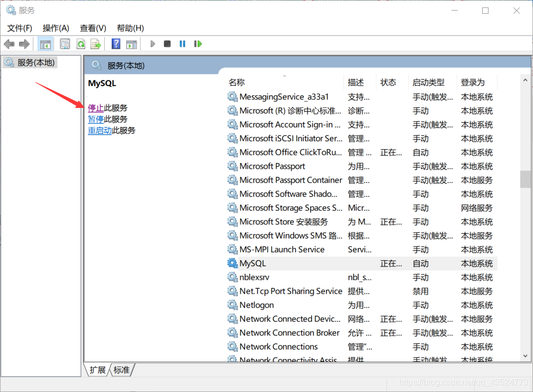Image resolution: width=533 pixels, height=392 pixels.
Task: Click the 暂停 link to pause the service
Action: [95, 119]
